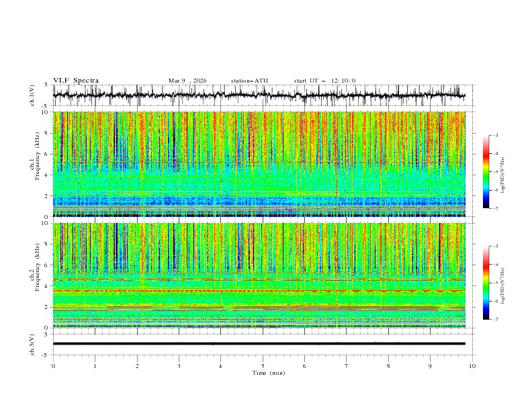Select the "start UT = 12:10:0" text
532x411 pixels.
(324, 81)
